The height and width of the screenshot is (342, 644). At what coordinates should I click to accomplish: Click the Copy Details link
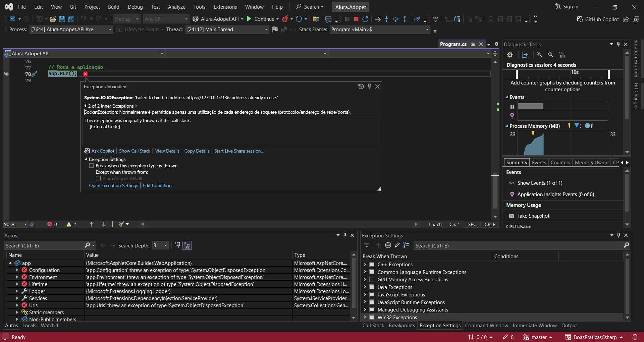tap(197, 151)
